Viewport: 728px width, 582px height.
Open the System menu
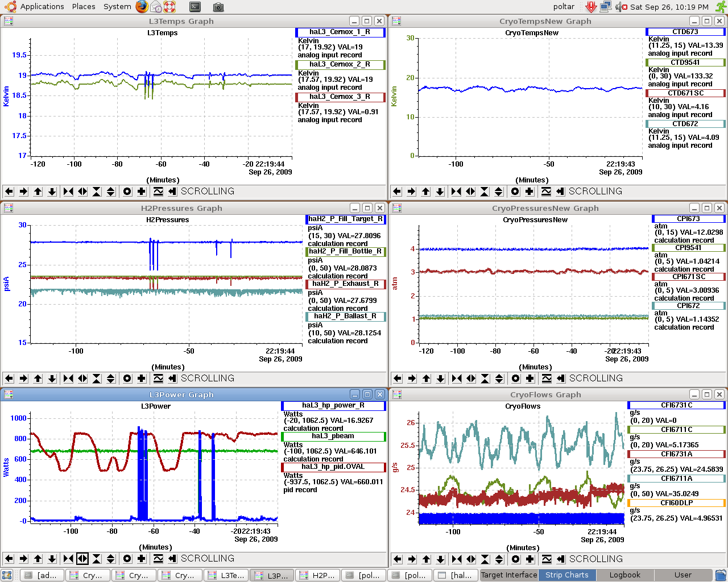point(117,7)
